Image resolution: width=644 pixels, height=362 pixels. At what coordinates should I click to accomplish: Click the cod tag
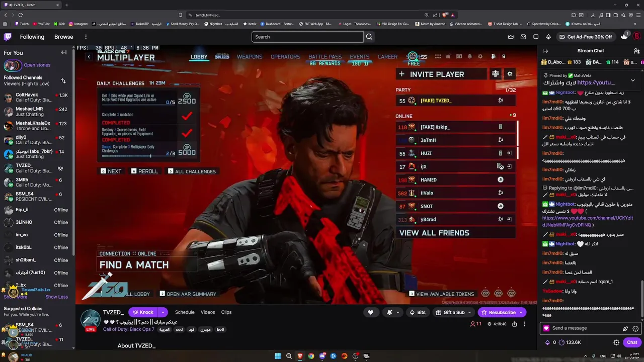pos(179,330)
